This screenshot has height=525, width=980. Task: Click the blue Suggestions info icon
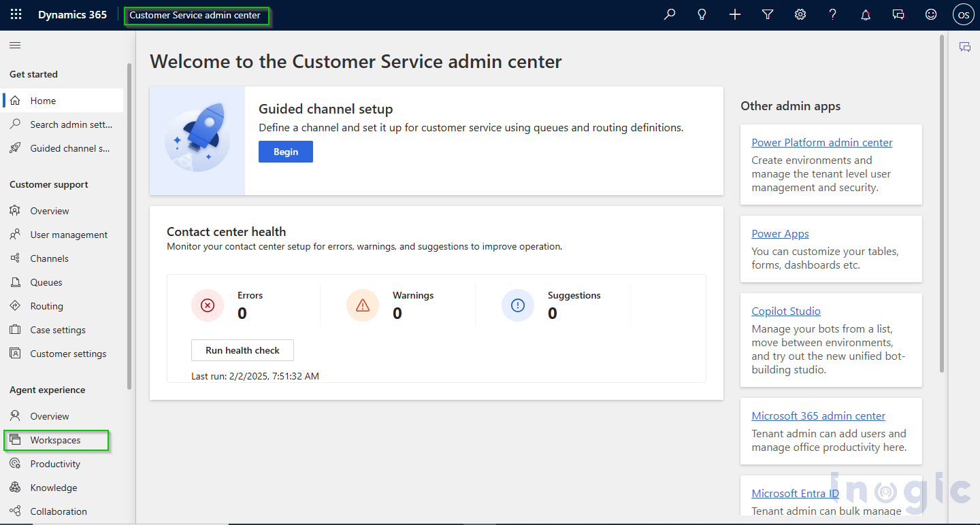tap(518, 305)
